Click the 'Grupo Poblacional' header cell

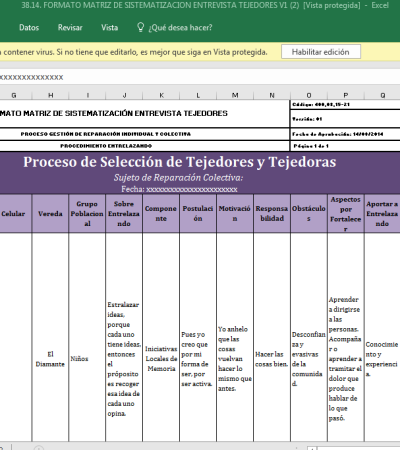click(87, 214)
